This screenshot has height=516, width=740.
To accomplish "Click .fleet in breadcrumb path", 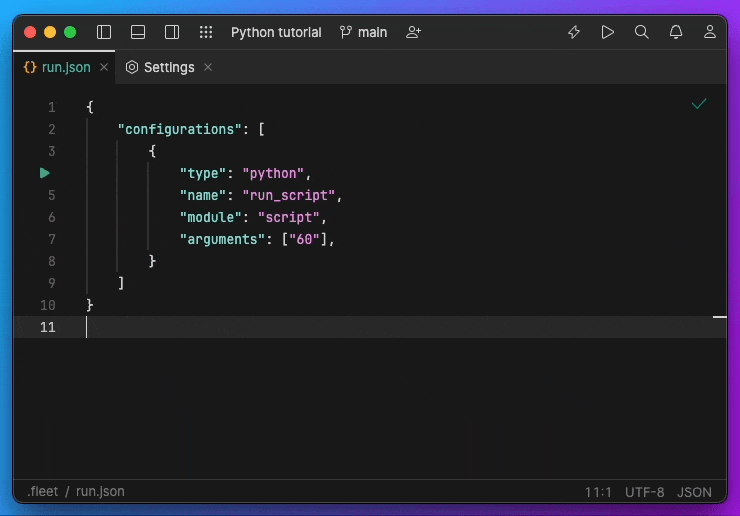I will pos(43,491).
